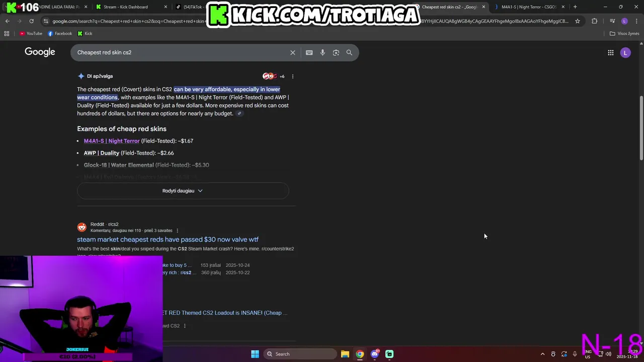This screenshot has width=644, height=362.
Task: Open the Visos žymės bookmarks folder
Action: click(624, 34)
